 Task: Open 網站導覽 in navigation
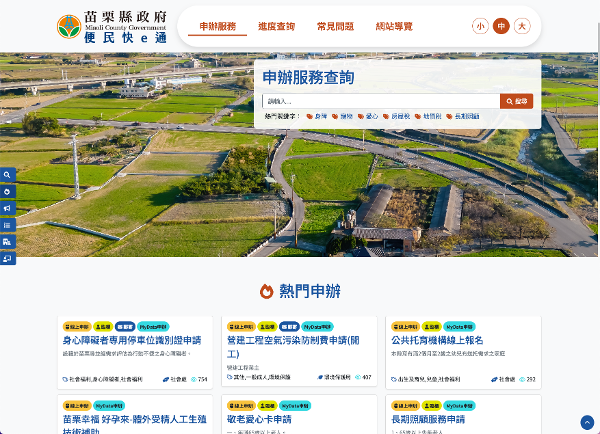point(393,26)
